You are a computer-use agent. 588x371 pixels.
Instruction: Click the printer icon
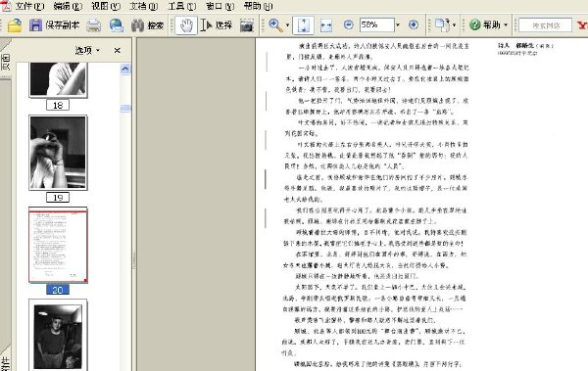coord(93,25)
